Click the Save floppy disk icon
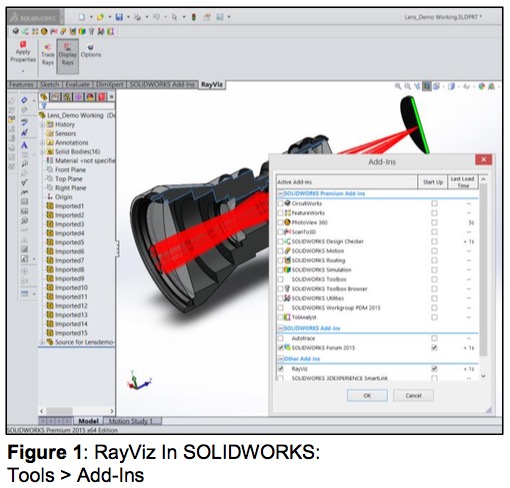The image size is (510, 488). tap(119, 17)
